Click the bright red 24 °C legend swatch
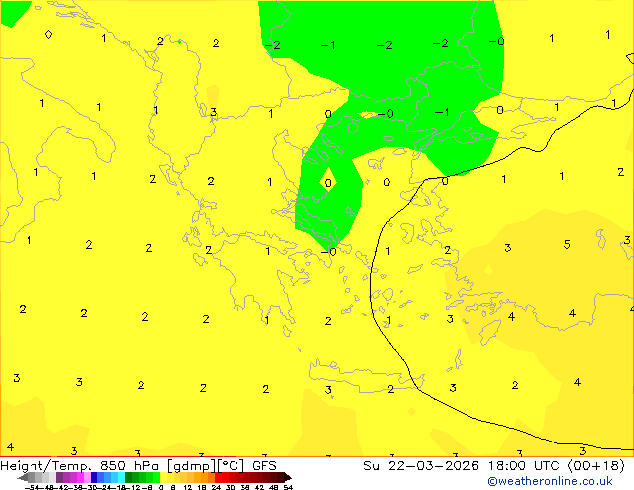The height and width of the screenshot is (490, 634). (x=218, y=478)
